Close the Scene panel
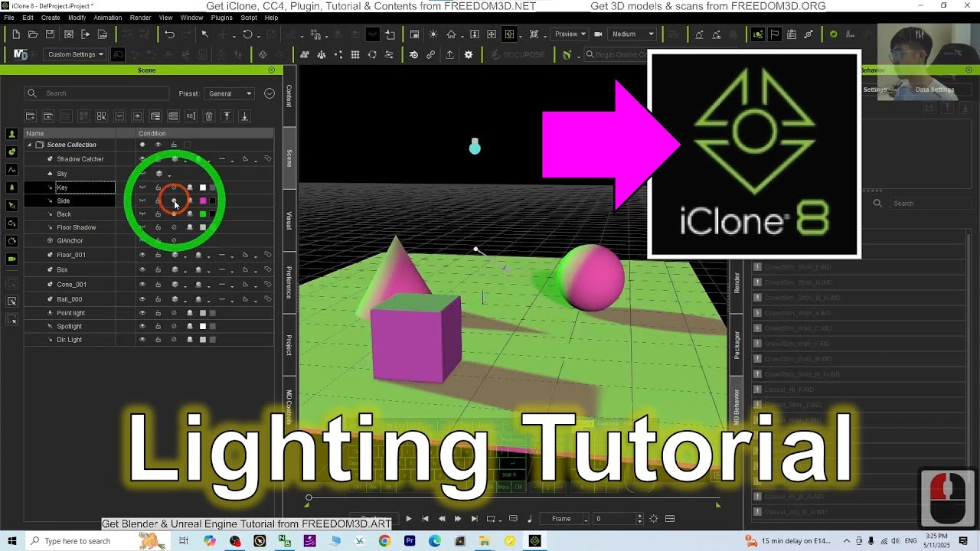Viewport: 980px width, 551px height. pos(271,70)
